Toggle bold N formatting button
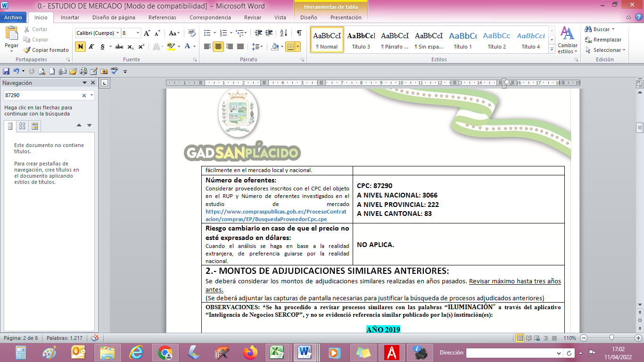The width and height of the screenshot is (644, 362). click(x=80, y=47)
